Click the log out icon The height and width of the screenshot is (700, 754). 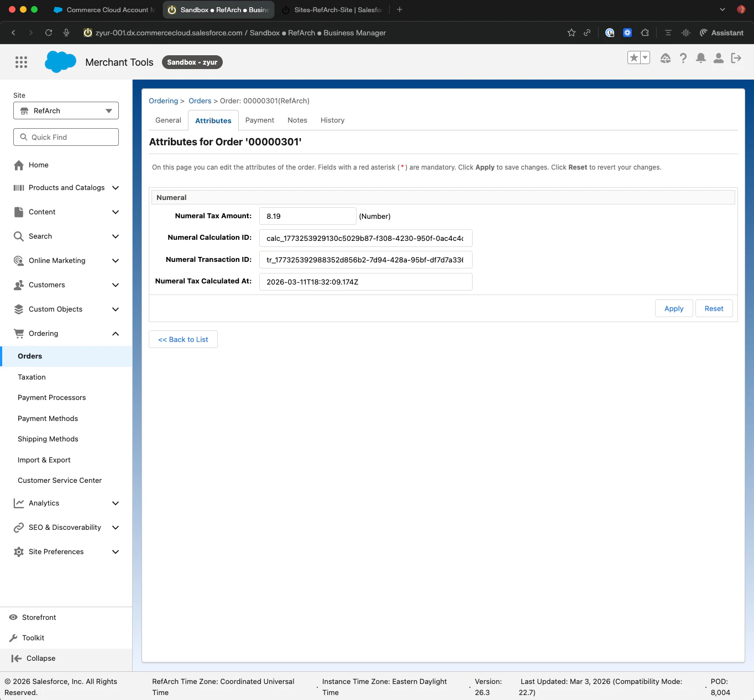pyautogui.click(x=736, y=58)
